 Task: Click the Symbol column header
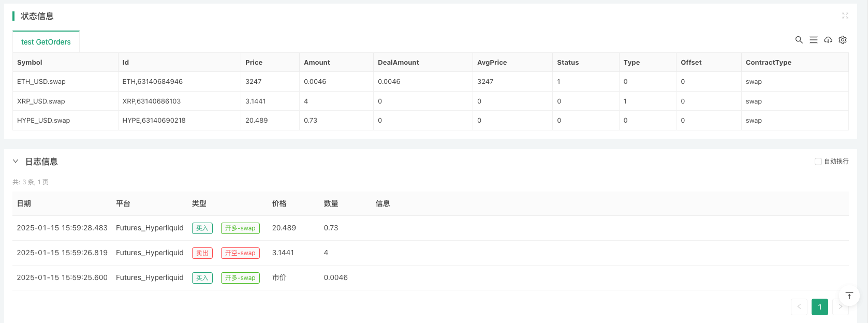tap(30, 62)
